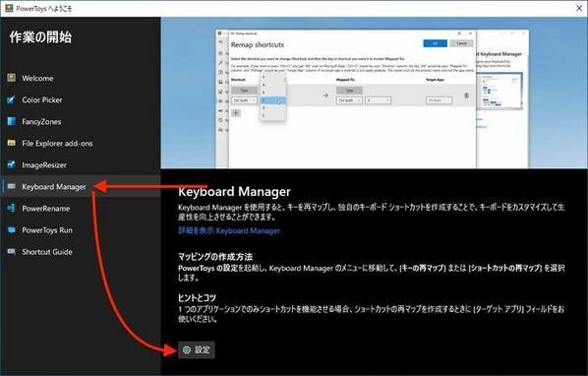Screen dimensions: 588x376
Task: Close the PowerToys welcome window
Action: pos(579,8)
